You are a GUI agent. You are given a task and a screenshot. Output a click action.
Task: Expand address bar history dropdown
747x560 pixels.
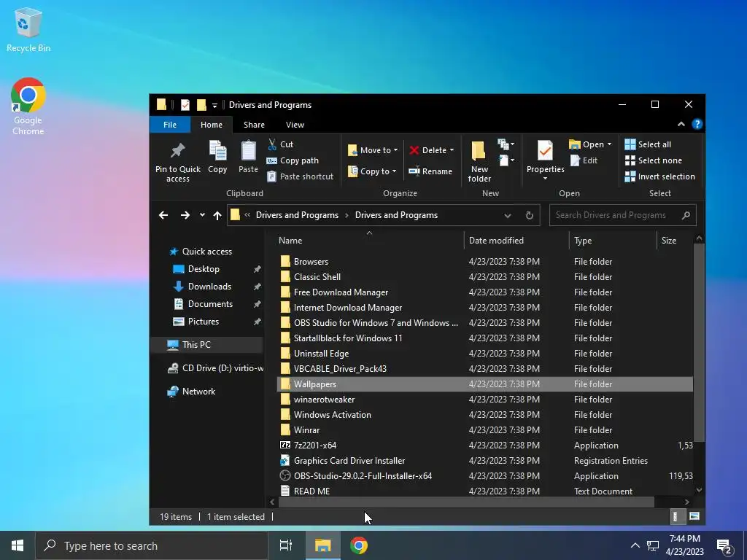(x=508, y=215)
